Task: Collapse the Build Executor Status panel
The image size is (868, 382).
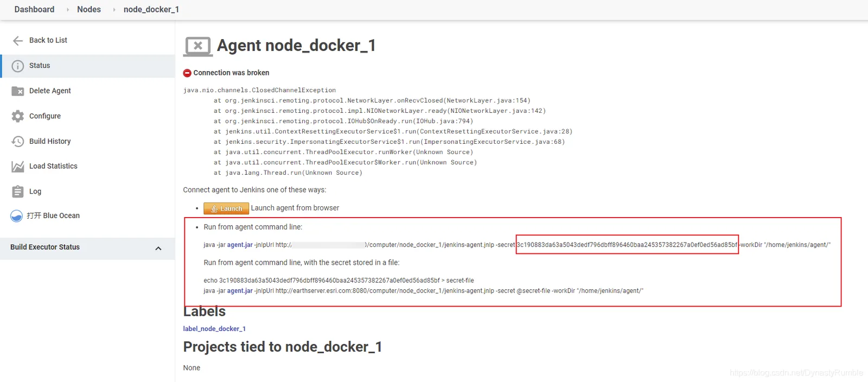Action: (x=158, y=249)
